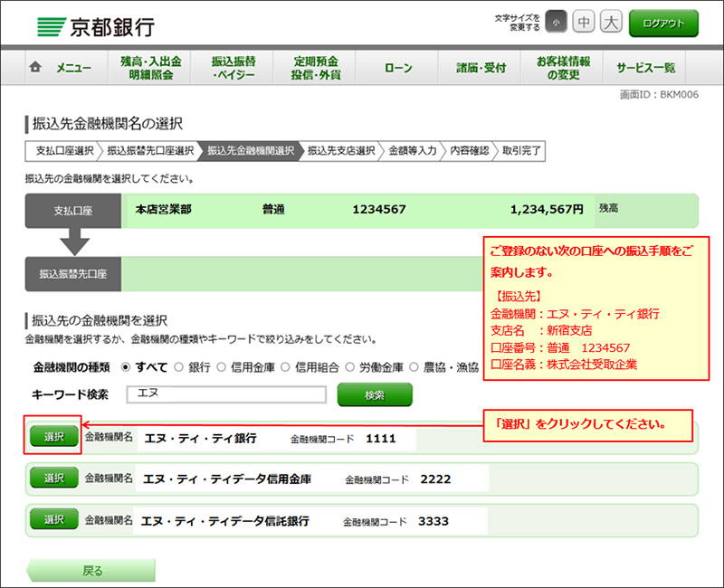Click the green 検索 button
Viewport: 724px width, 588px height.
pyautogui.click(x=375, y=394)
